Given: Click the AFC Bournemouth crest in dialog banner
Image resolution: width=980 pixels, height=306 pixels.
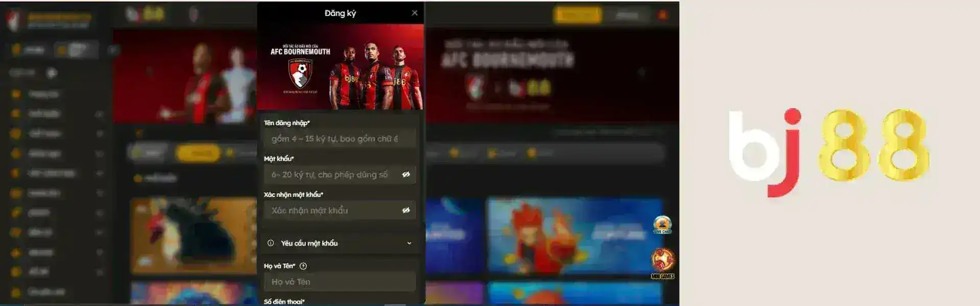Looking at the screenshot, I should click(300, 73).
